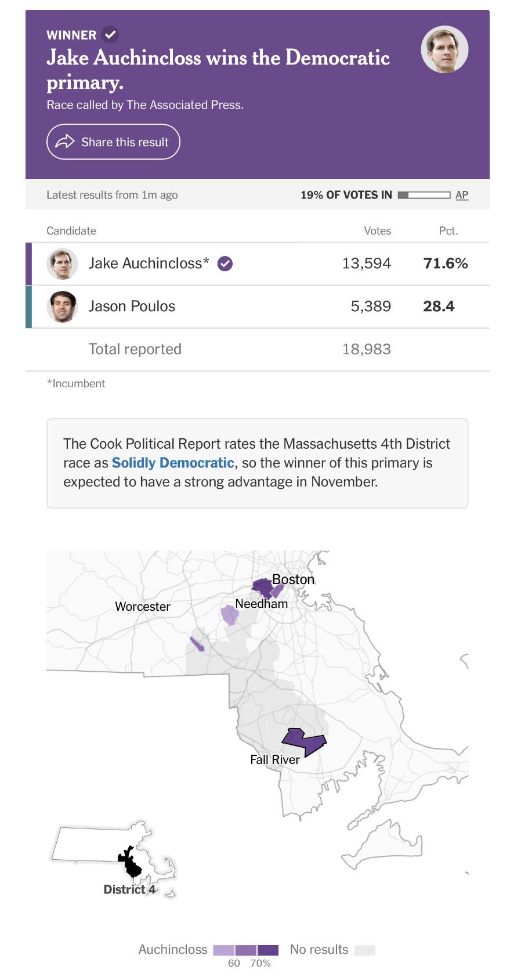The image size is (521, 980).
Task: Click the votes-in progress bar
Action: coord(424,195)
